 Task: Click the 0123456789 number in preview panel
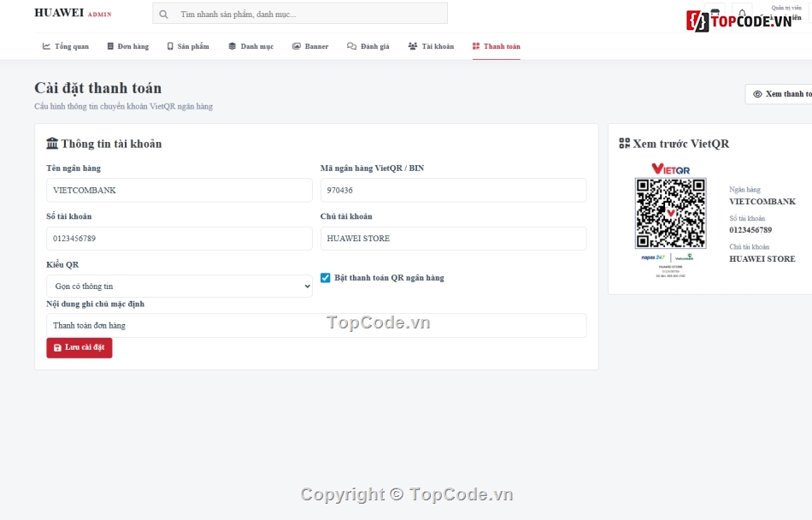pos(750,230)
